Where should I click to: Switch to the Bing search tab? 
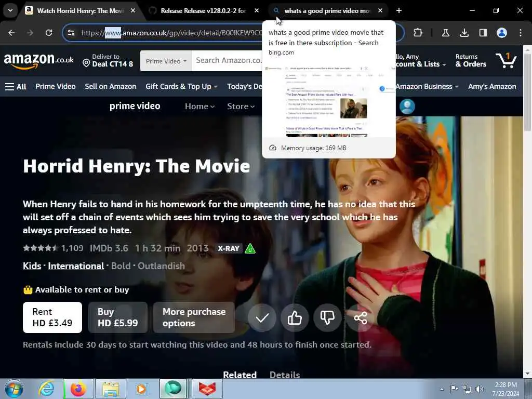tap(328, 11)
